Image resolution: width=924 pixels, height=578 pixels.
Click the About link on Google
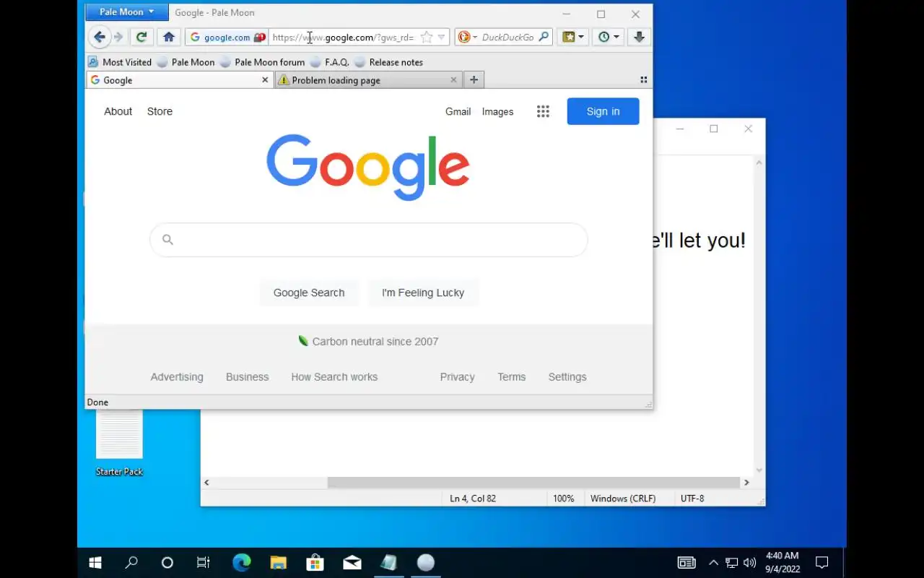tap(118, 111)
